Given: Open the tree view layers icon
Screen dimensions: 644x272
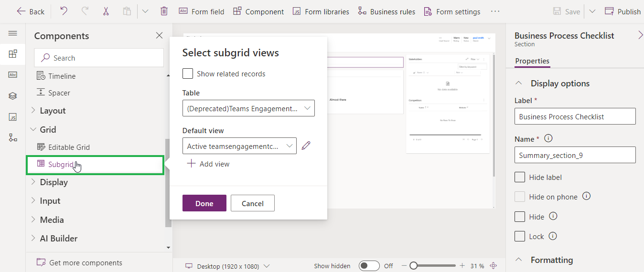Looking at the screenshot, I should point(13,96).
